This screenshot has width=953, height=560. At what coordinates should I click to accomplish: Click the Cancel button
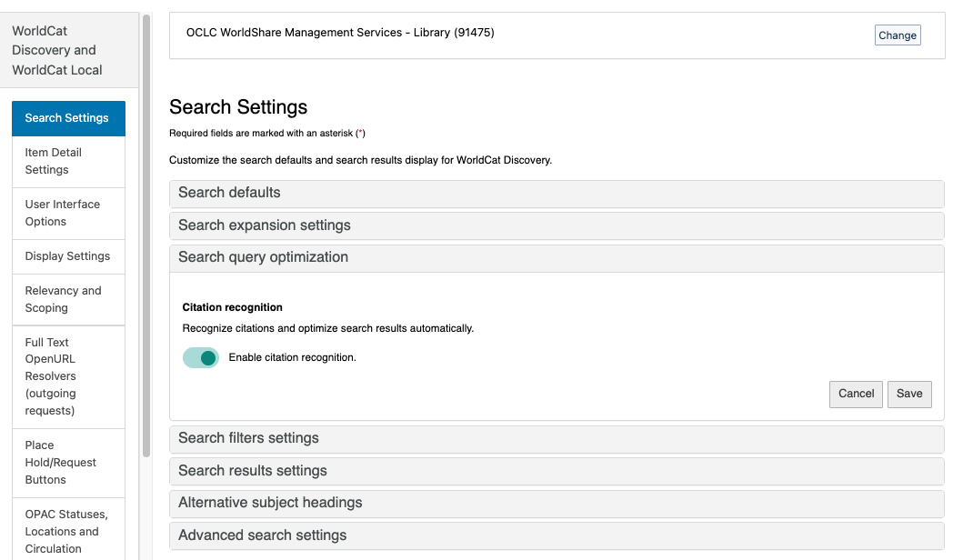tap(856, 395)
